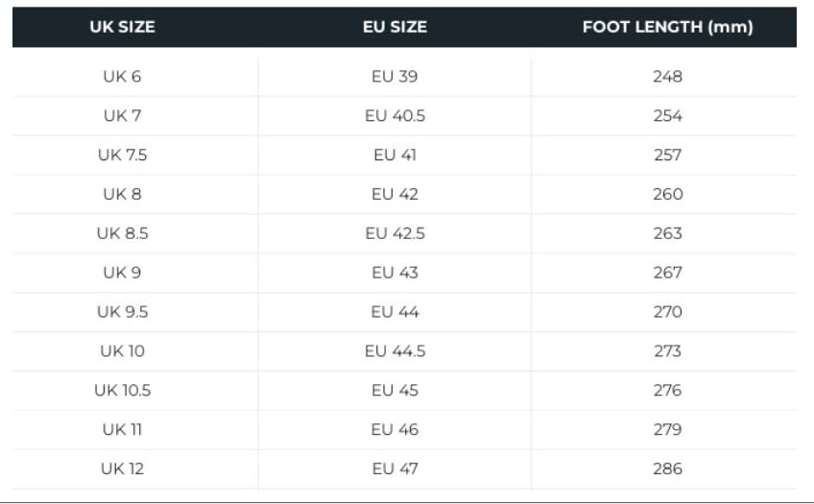Click the EU 47 cell
The width and height of the screenshot is (814, 504).
395,469
